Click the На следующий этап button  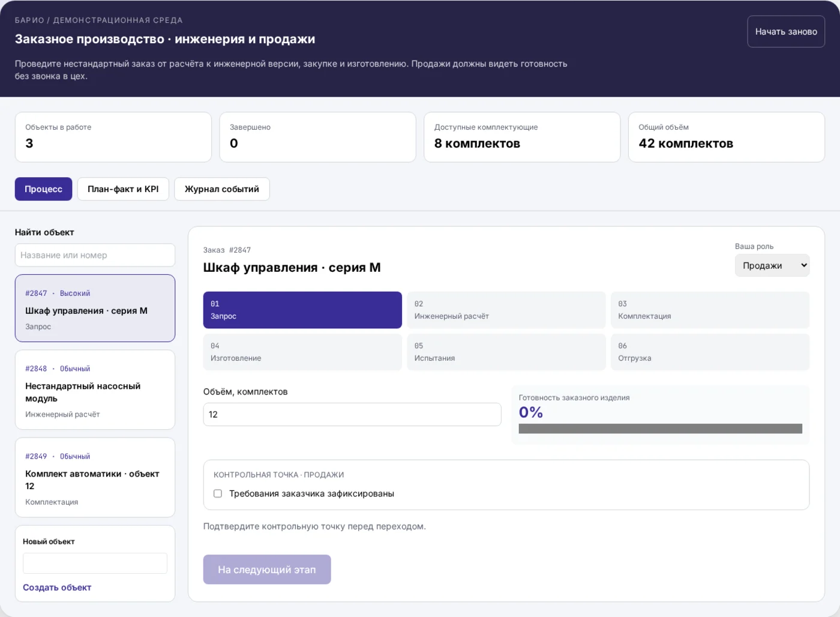point(267,570)
